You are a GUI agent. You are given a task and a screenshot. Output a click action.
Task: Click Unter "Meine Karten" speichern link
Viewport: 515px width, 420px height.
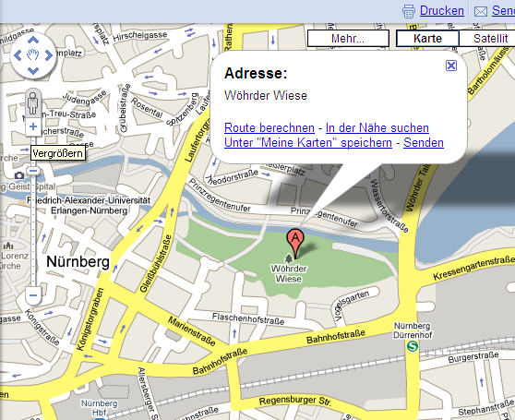pyautogui.click(x=308, y=142)
